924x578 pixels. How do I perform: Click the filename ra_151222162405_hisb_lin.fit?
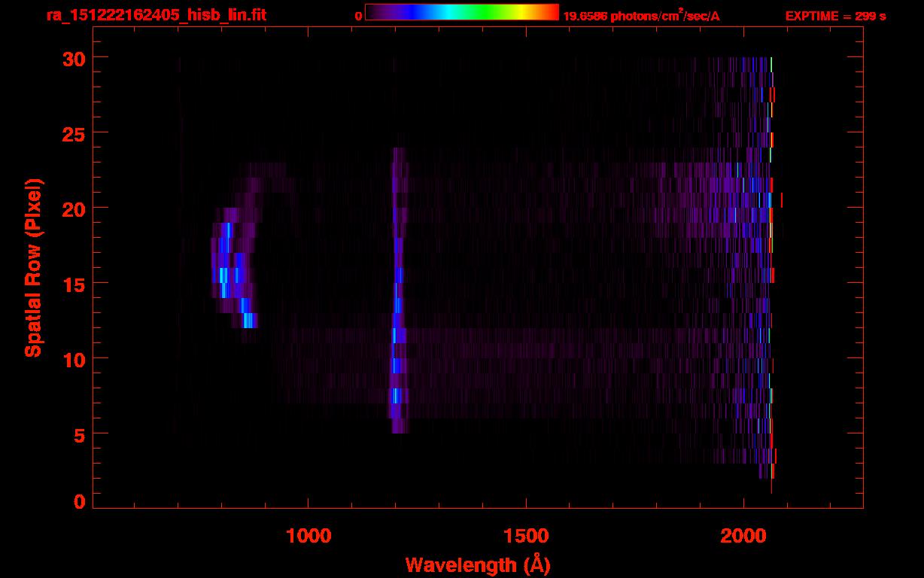(x=156, y=15)
